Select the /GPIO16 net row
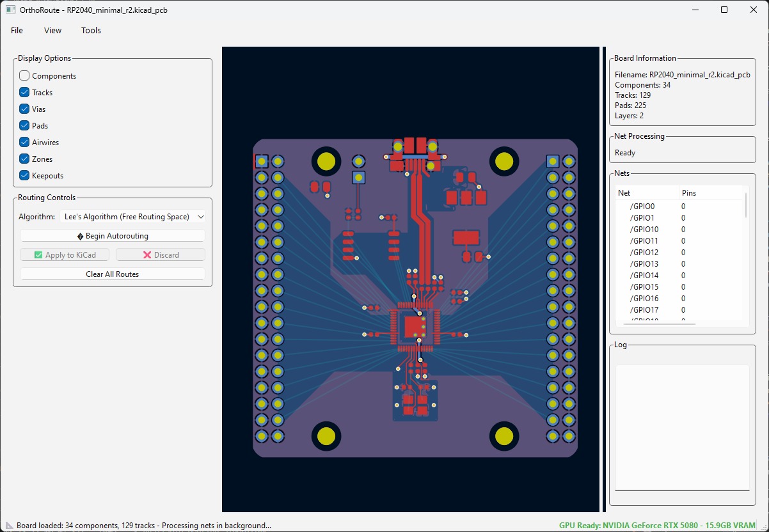769x532 pixels. pyautogui.click(x=678, y=299)
